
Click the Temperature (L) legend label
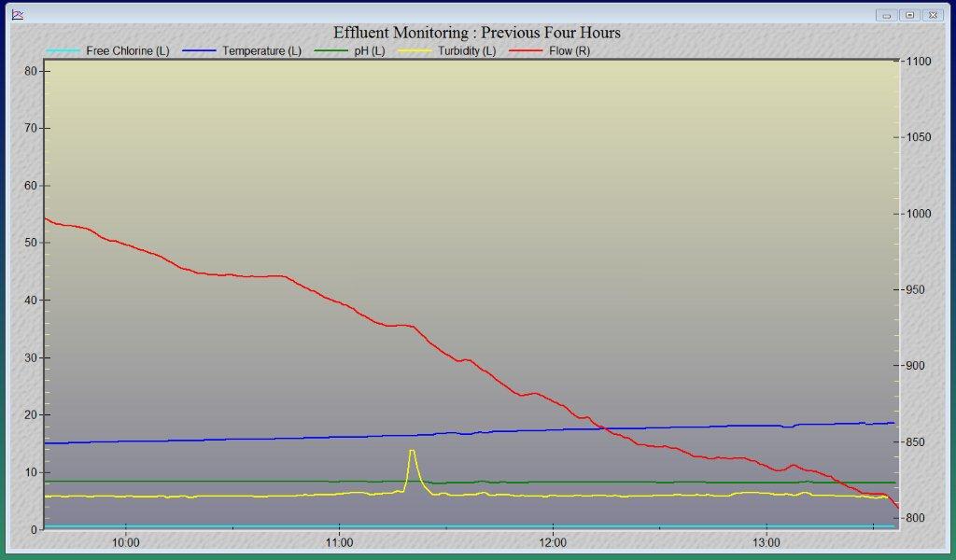point(261,51)
